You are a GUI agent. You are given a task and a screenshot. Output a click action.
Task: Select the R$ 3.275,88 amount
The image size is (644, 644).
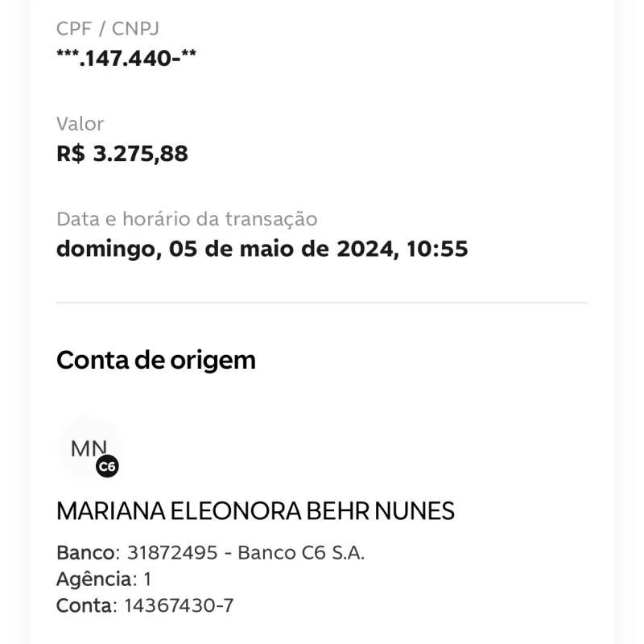(x=122, y=154)
